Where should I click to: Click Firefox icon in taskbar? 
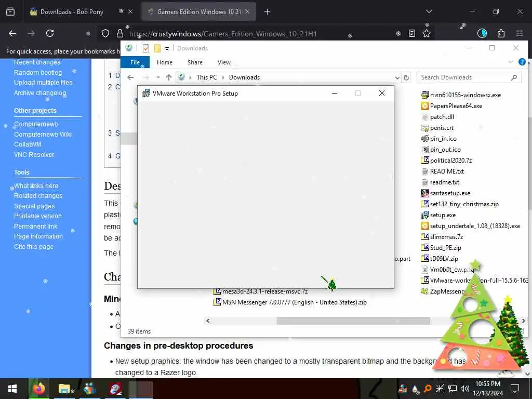click(38, 389)
